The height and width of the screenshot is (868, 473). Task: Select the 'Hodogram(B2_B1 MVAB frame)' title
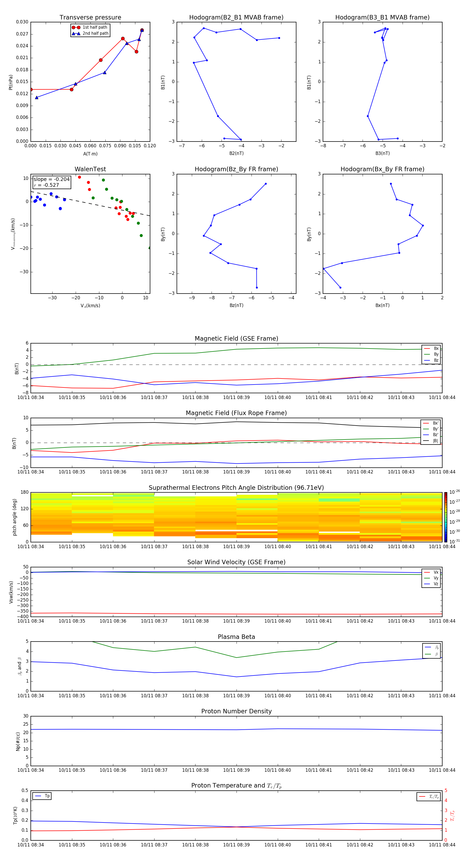coord(236,18)
